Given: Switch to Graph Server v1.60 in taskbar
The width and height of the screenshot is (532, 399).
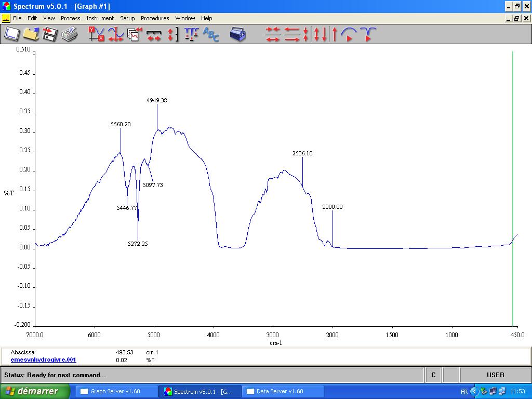Looking at the screenshot, I should pyautogui.click(x=116, y=391).
